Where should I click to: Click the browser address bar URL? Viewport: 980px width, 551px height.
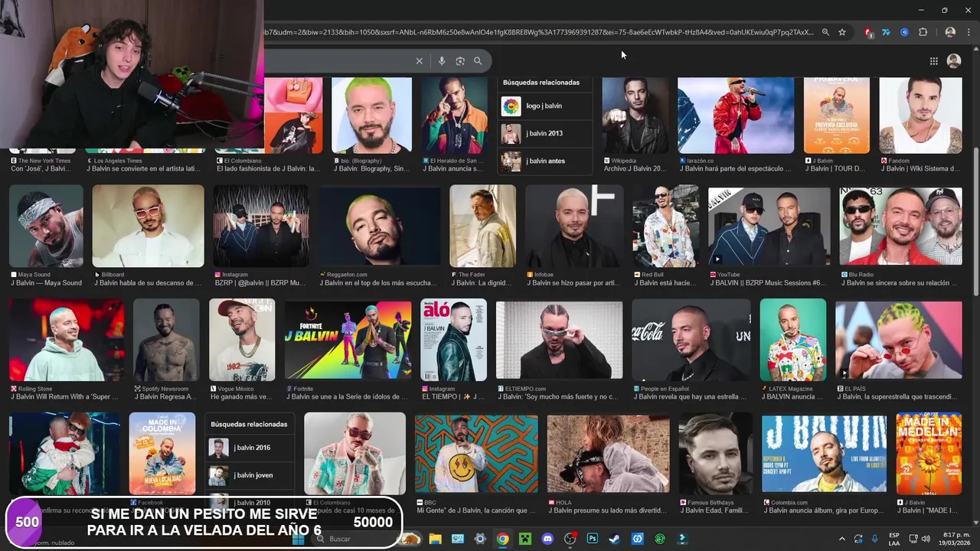(x=539, y=32)
